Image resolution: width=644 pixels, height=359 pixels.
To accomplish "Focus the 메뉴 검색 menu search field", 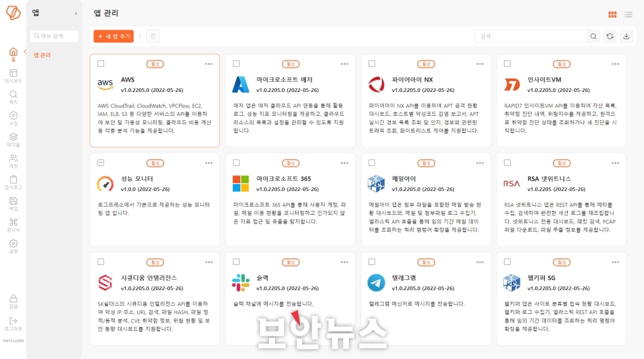I will click(x=54, y=36).
